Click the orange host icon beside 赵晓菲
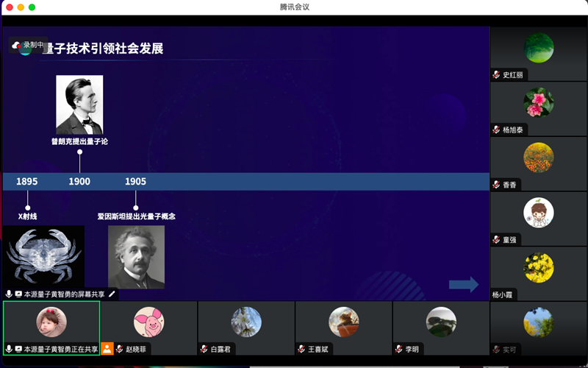The image size is (588, 368). click(x=107, y=349)
